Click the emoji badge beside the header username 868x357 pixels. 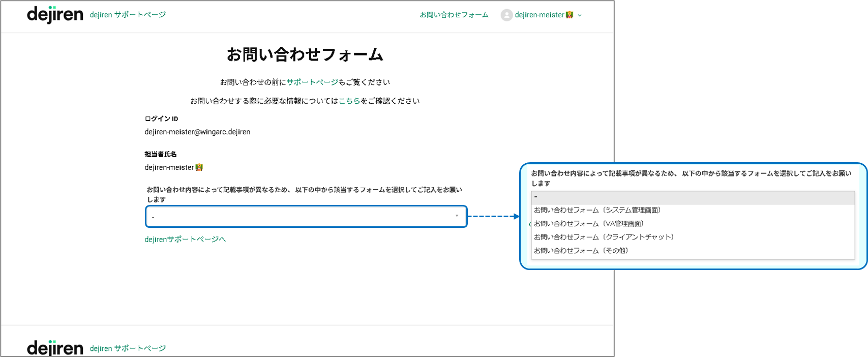click(x=570, y=15)
